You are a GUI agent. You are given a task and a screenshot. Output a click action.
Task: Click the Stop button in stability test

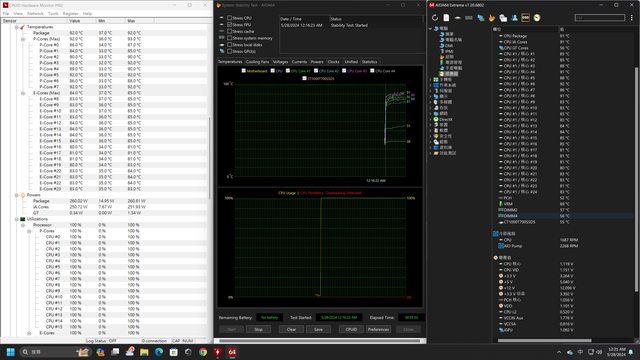coord(258,329)
